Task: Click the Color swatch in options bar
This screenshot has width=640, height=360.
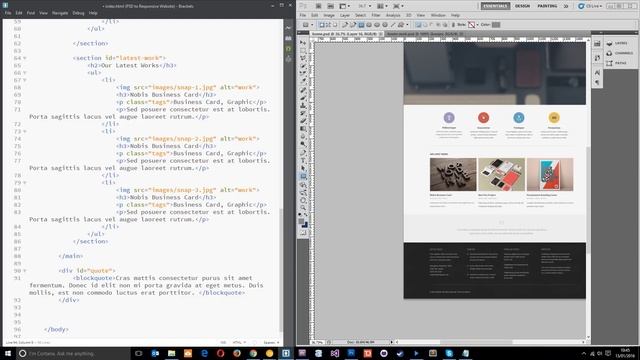Action: [496, 25]
